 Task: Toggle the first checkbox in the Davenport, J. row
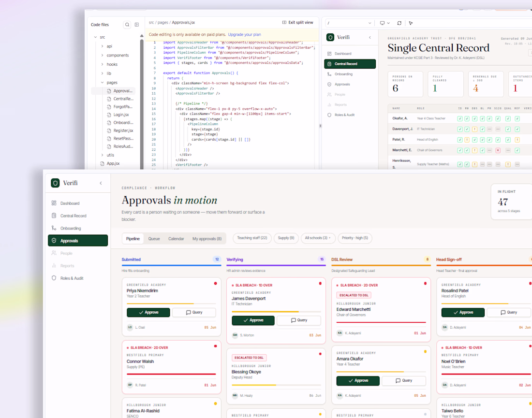point(460,129)
